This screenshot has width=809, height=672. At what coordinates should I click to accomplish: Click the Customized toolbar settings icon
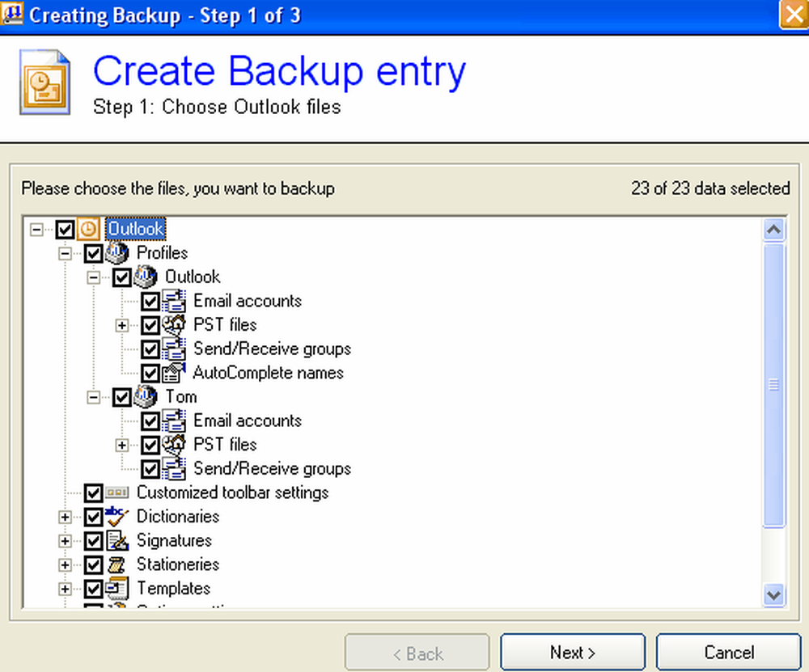pos(117,492)
